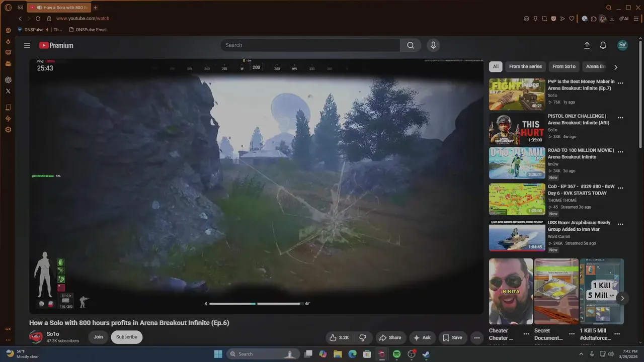Reload the page with refresh icon
The image size is (644, 362).
click(x=38, y=19)
